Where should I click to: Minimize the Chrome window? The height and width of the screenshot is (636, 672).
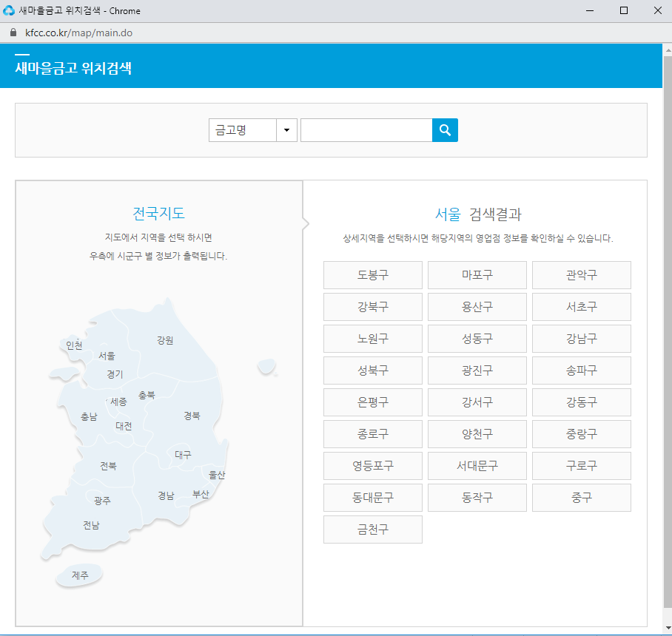tap(590, 10)
